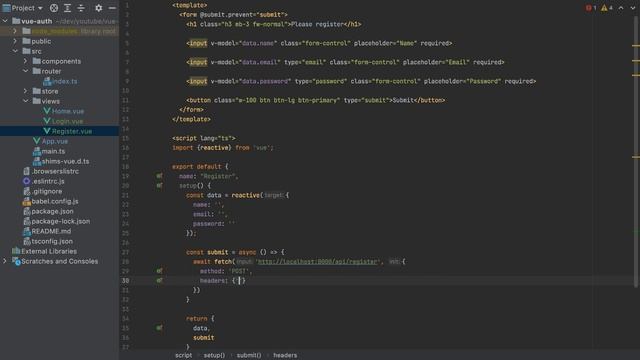
Task: Expand the store folder
Action: pyautogui.click(x=25, y=91)
